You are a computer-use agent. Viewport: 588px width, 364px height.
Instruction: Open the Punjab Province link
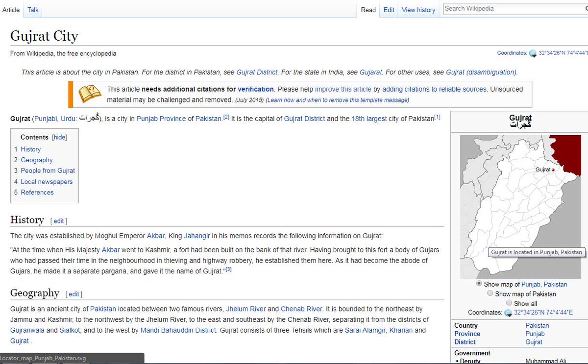[x=161, y=119]
